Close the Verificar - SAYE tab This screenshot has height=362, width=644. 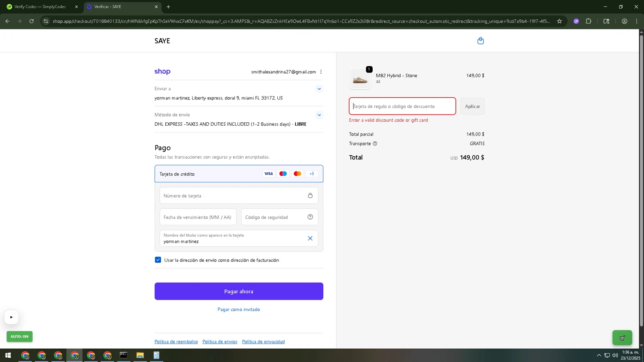(x=156, y=7)
